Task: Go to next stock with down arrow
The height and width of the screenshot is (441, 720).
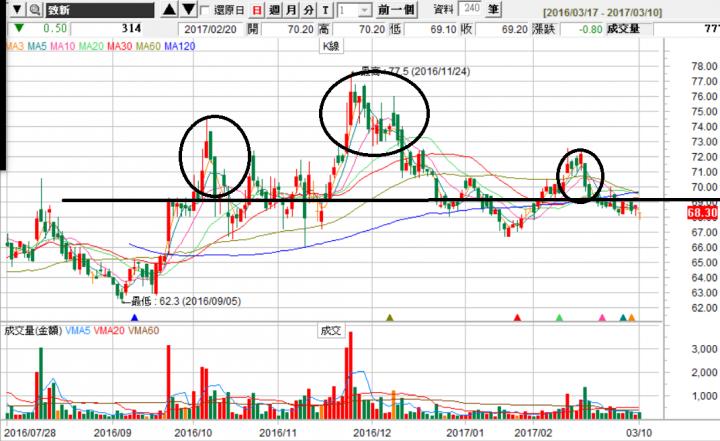Action: [189, 9]
